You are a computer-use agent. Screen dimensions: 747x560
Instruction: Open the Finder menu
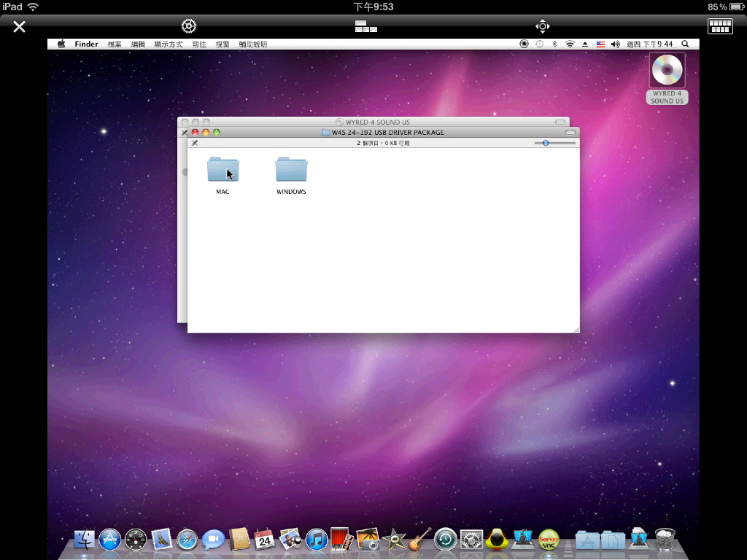[86, 44]
